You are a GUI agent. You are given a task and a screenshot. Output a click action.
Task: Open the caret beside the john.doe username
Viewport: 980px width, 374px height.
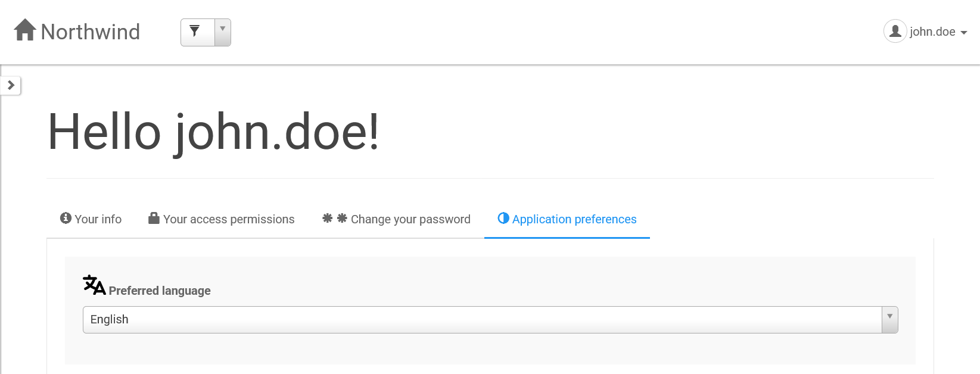click(x=964, y=33)
